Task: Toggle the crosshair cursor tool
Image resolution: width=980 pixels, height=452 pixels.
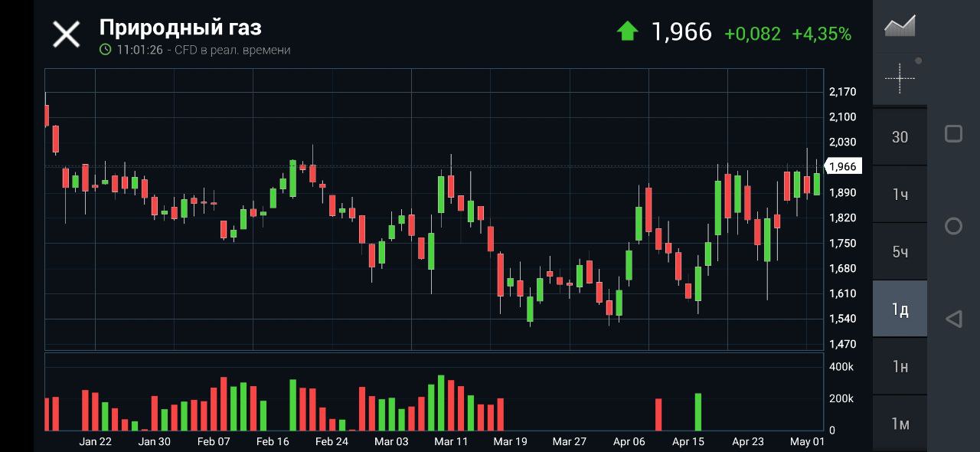Action: 900,77
